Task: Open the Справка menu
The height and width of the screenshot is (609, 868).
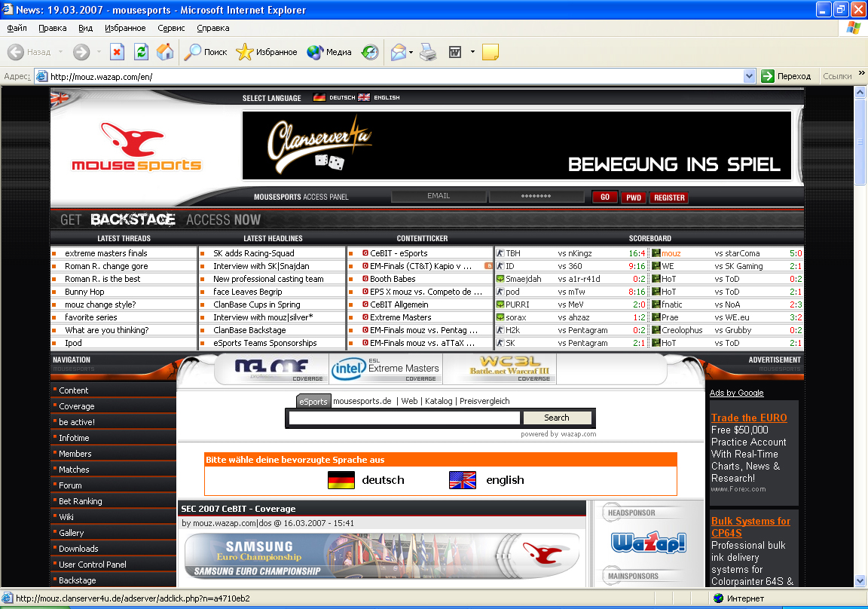Action: [212, 28]
